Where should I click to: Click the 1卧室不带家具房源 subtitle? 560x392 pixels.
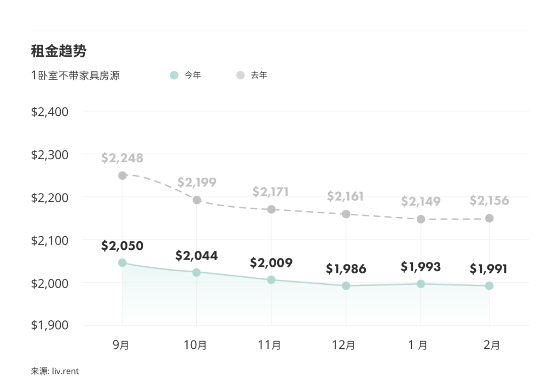coord(75,76)
